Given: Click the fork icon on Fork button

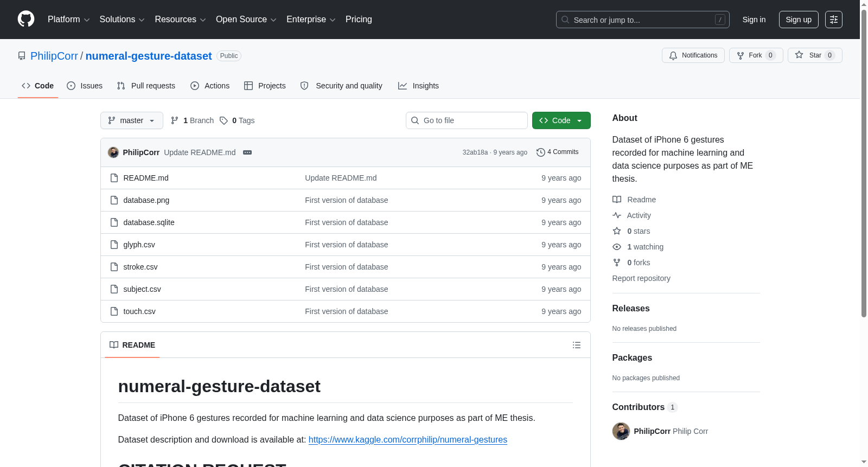Looking at the screenshot, I should 741,55.
